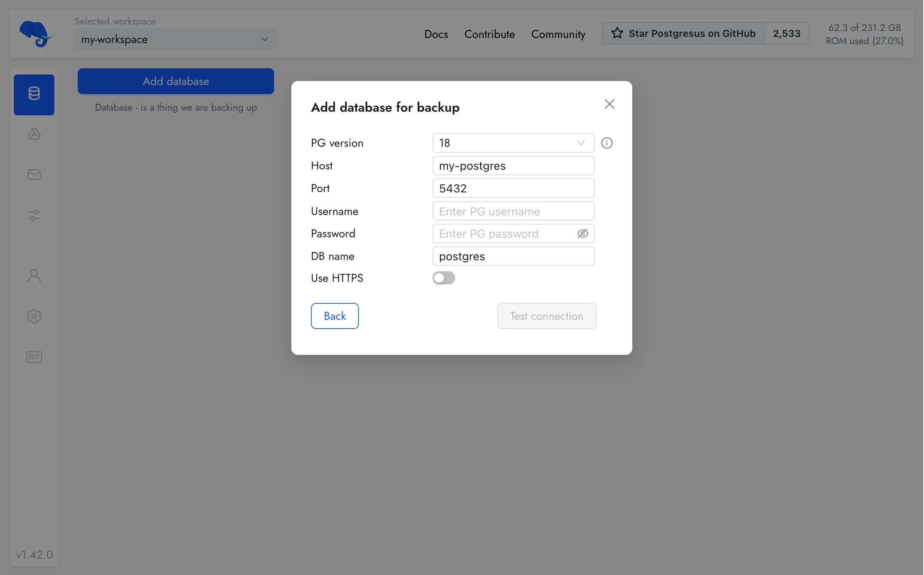Open the Docs menu item
The width and height of the screenshot is (924, 575).
[x=436, y=34]
